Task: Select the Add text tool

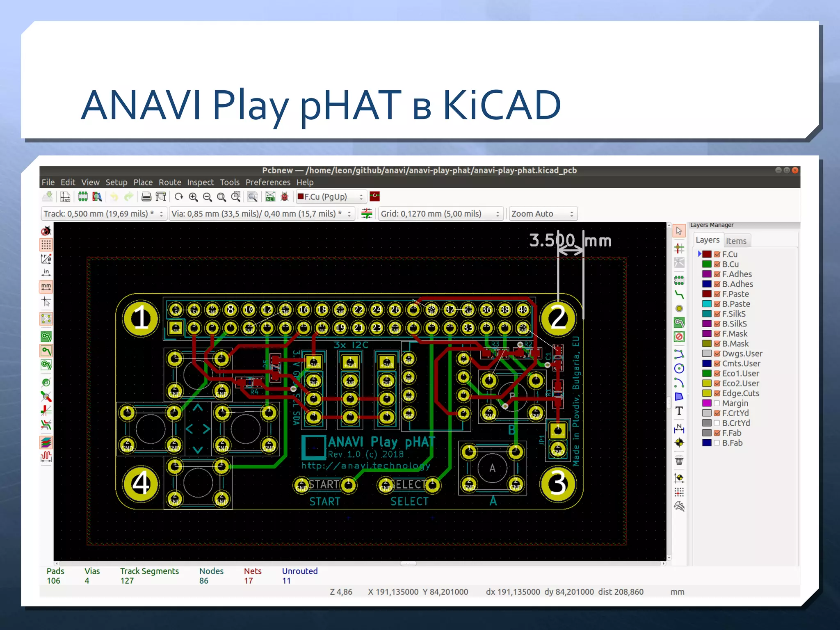Action: [x=679, y=411]
